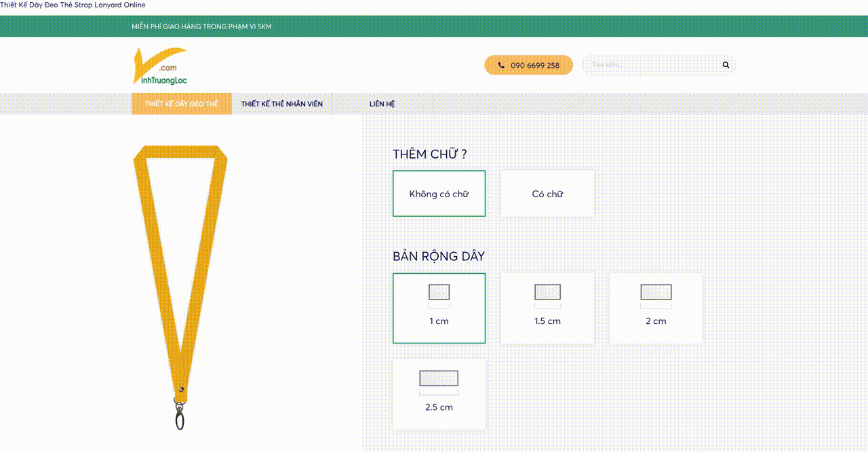
Task: Click the VinhTruongLoc.com logo
Action: point(160,66)
